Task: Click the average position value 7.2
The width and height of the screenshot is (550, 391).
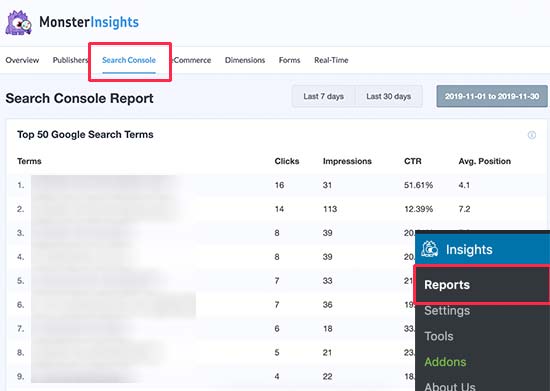Action: 464,209
